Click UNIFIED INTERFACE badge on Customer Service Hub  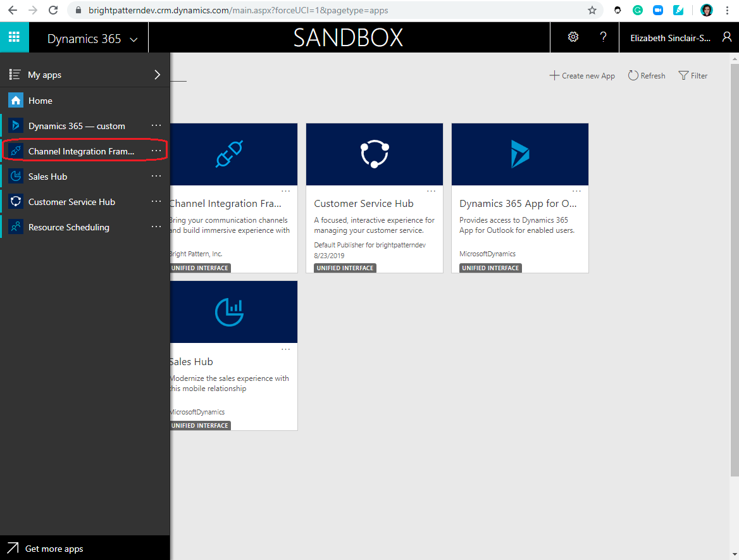click(x=345, y=268)
